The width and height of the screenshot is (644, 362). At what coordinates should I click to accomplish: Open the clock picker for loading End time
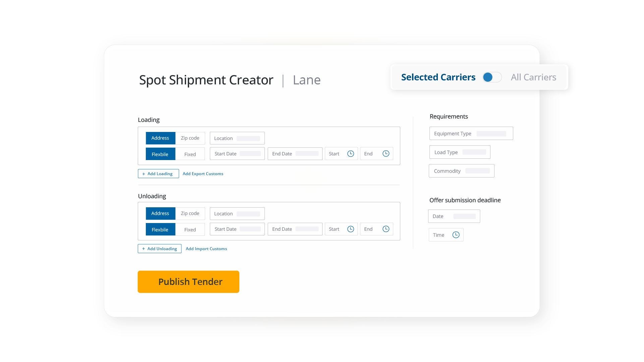[386, 153]
